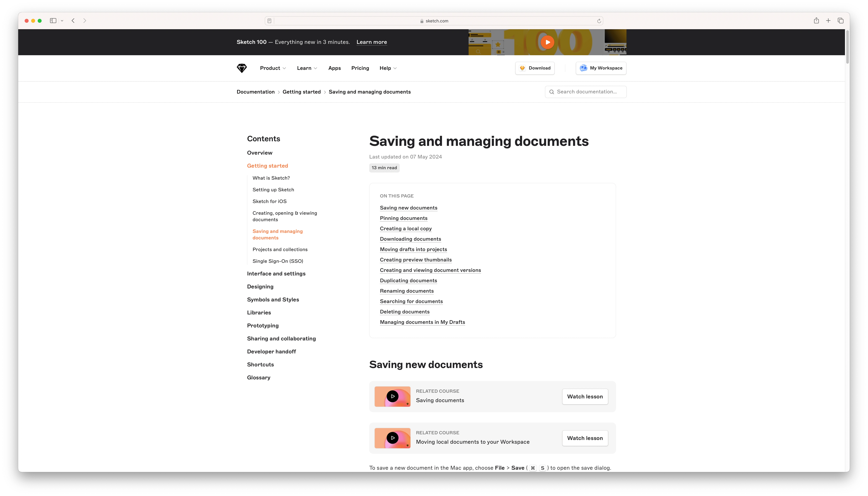Open Glossary section
The width and height of the screenshot is (868, 496).
tap(259, 378)
